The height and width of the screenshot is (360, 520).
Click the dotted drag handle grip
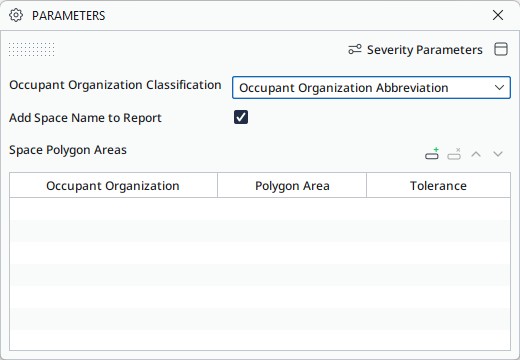coord(31,49)
